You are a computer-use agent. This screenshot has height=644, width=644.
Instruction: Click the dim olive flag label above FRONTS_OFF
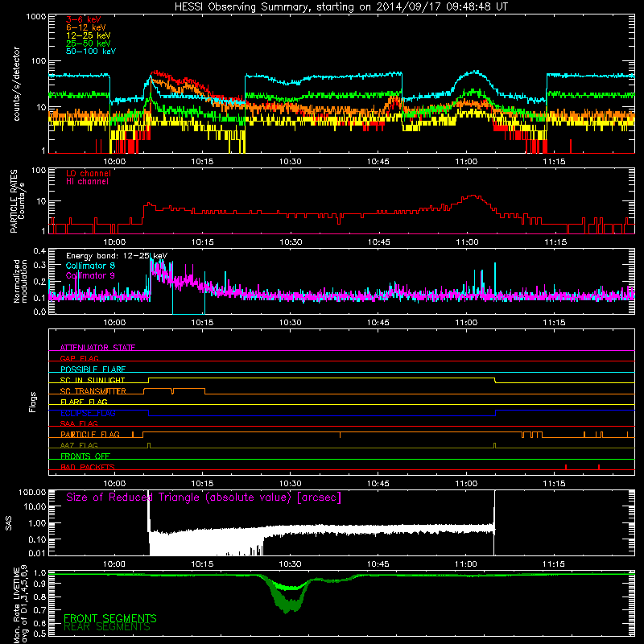pyautogui.click(x=79, y=445)
